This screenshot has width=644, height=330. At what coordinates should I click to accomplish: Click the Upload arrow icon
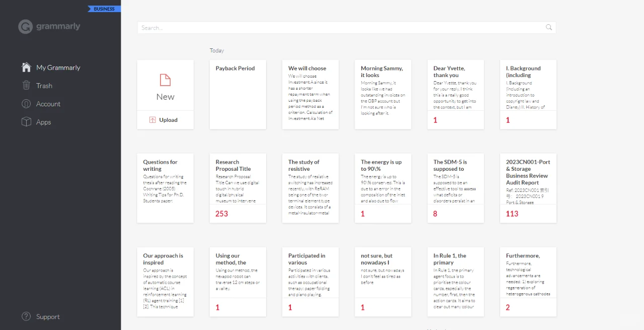[152, 120]
